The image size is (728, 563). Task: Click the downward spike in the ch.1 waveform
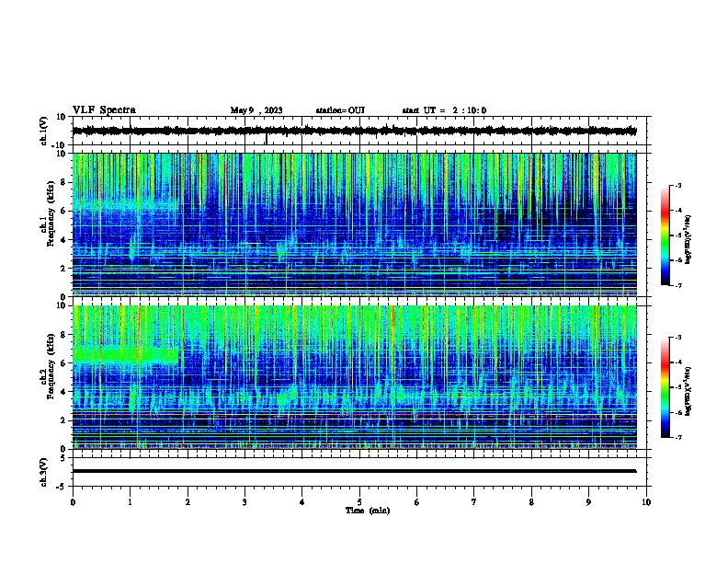(267, 139)
